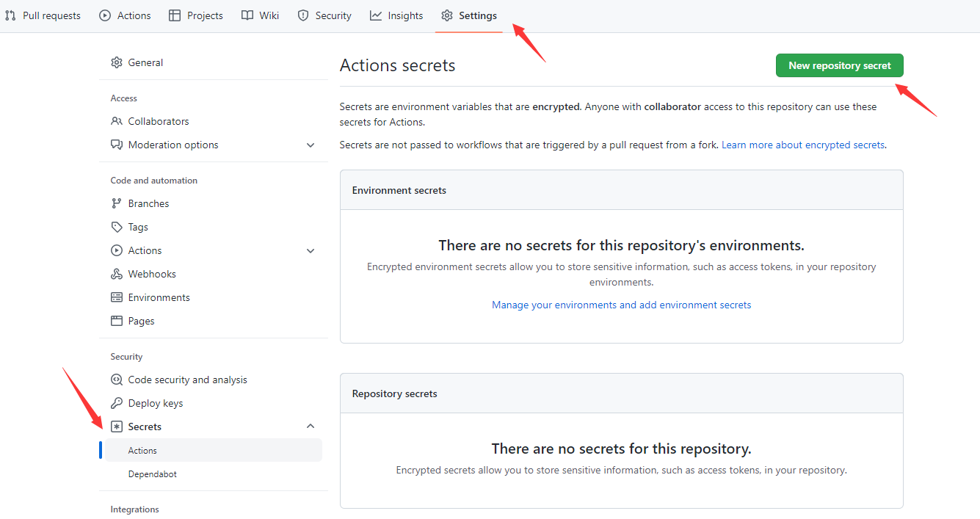The width and height of the screenshot is (980, 519).
Task: Click the New repository secret button
Action: tap(839, 65)
